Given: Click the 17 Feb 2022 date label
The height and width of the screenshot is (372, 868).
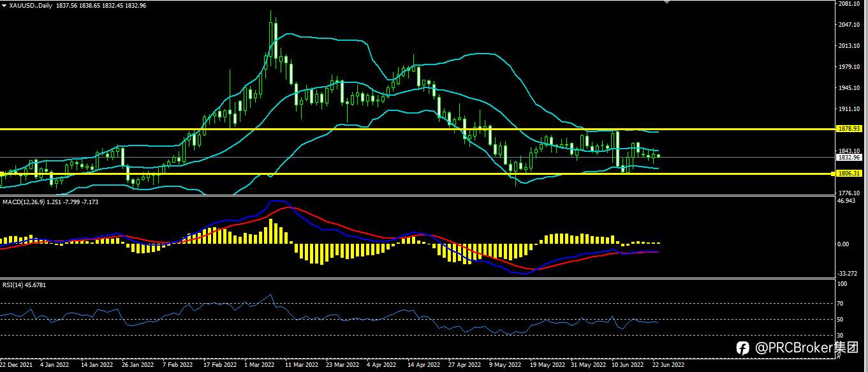Looking at the screenshot, I should (x=220, y=366).
